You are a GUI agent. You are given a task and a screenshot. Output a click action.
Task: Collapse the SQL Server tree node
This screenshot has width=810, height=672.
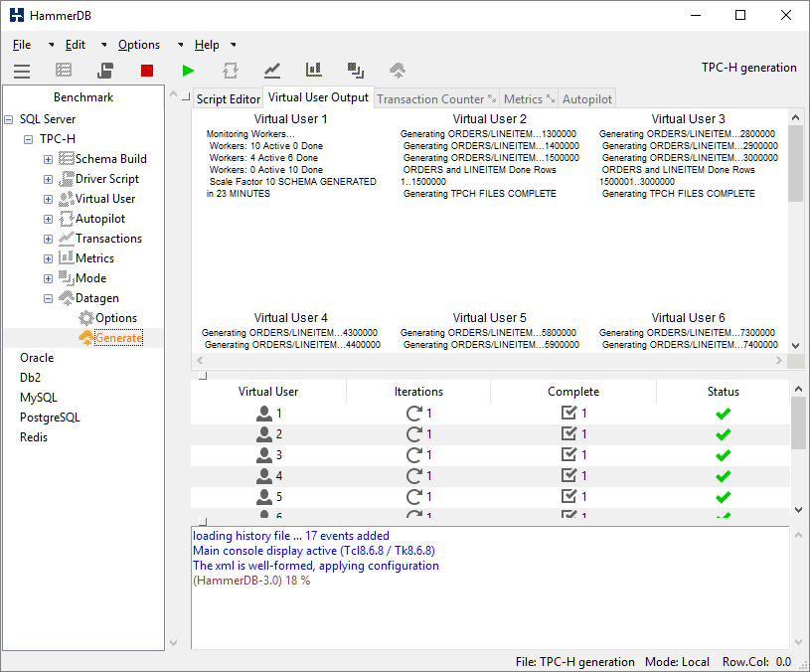click(9, 120)
